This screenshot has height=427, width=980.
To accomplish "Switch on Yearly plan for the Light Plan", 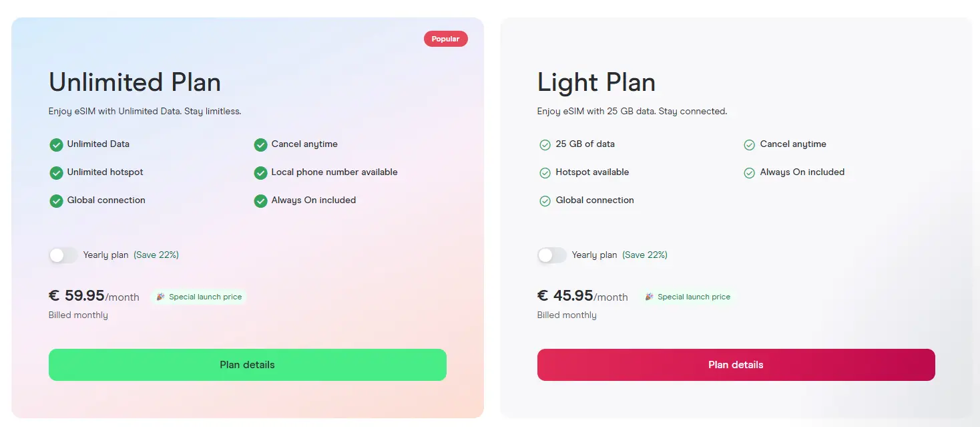I will coord(551,255).
